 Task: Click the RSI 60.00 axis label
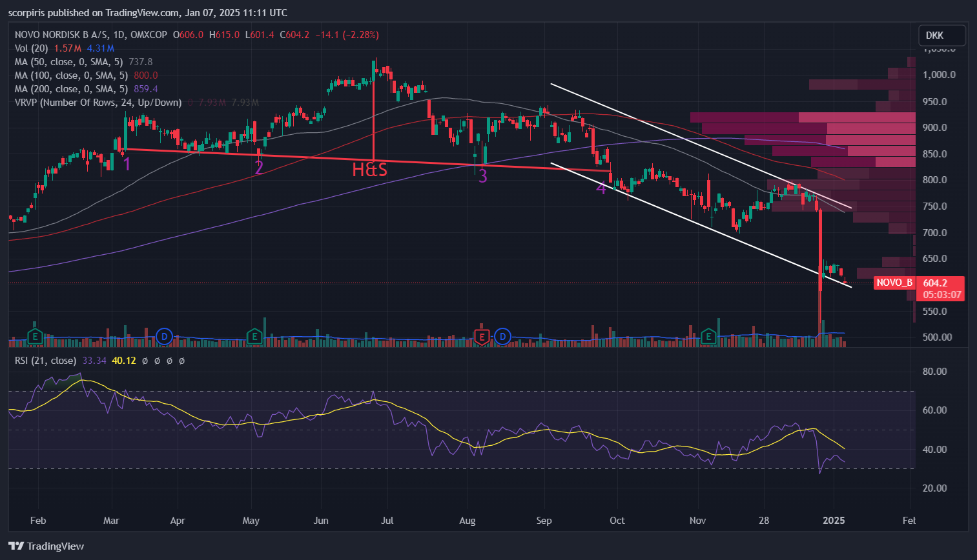935,410
